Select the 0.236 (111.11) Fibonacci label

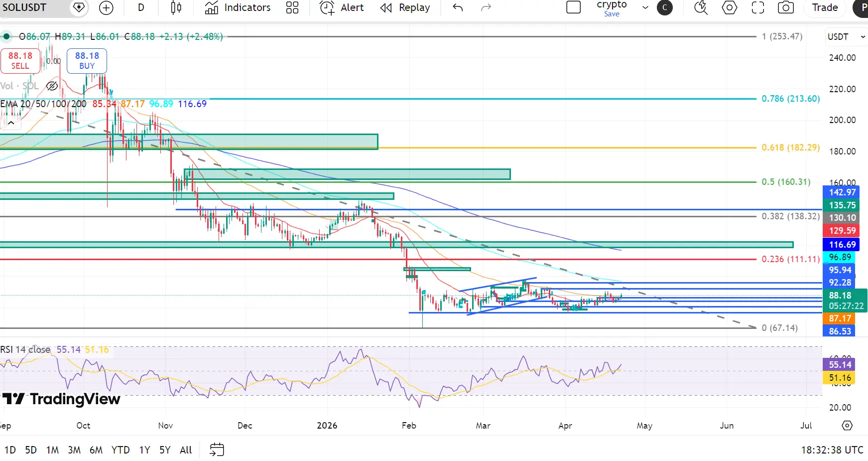click(791, 259)
